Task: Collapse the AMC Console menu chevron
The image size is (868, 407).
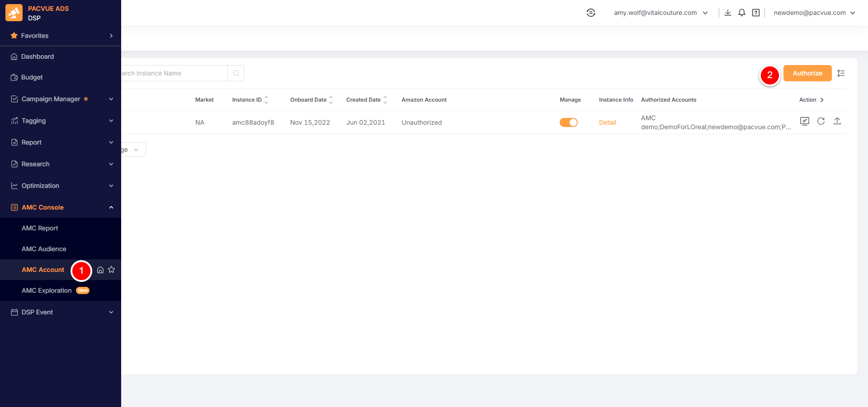Action: click(x=111, y=207)
